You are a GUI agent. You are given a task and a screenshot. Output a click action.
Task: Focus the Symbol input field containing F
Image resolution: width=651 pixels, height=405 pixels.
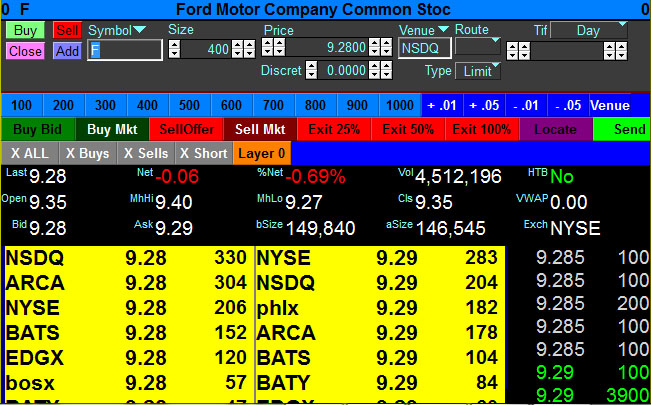(x=125, y=50)
